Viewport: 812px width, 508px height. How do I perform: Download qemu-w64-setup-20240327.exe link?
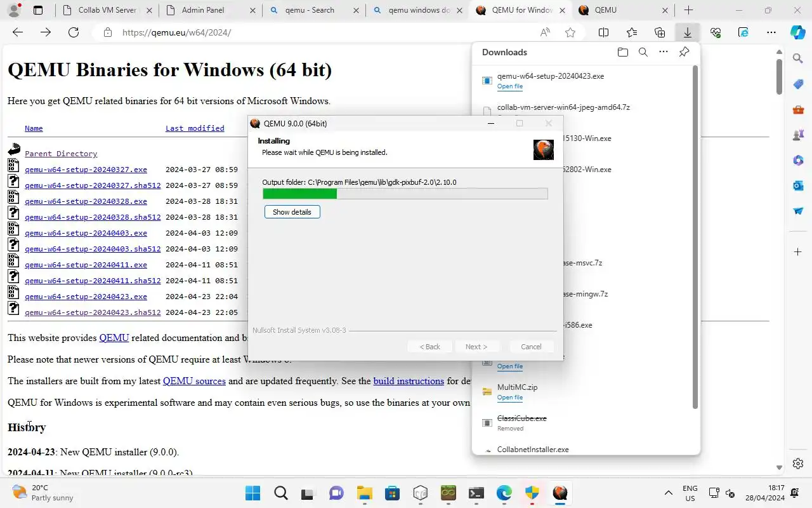pos(86,170)
